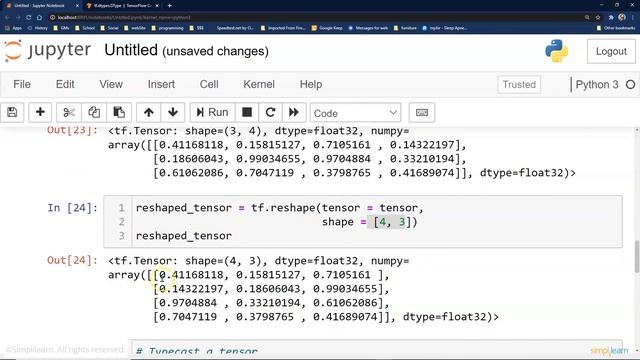This screenshot has height=360, width=640.
Task: Click the Out[23] output prompt
Action: coord(72,131)
